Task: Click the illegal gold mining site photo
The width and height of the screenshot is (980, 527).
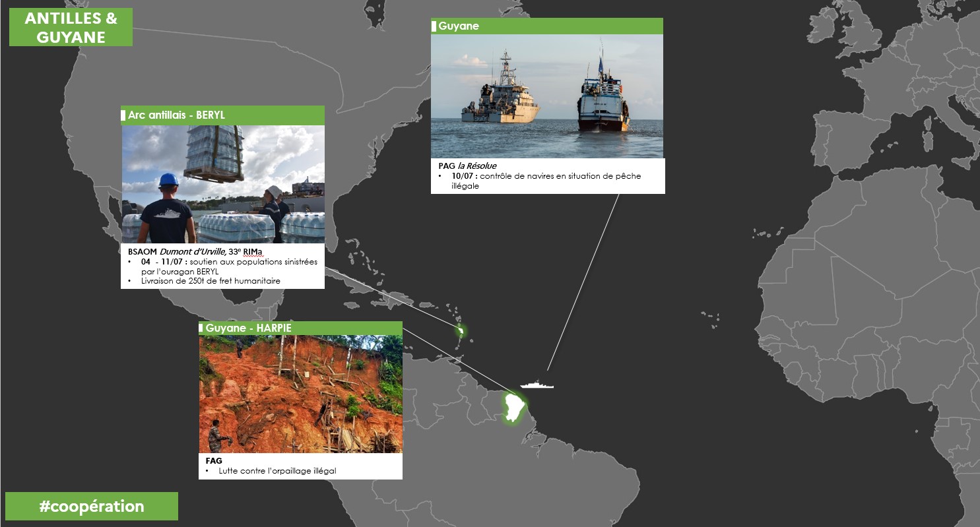Action: coord(300,394)
